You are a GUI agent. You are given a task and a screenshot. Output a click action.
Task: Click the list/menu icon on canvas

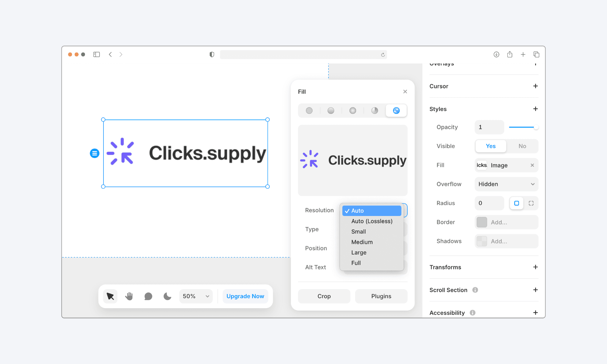tap(94, 153)
